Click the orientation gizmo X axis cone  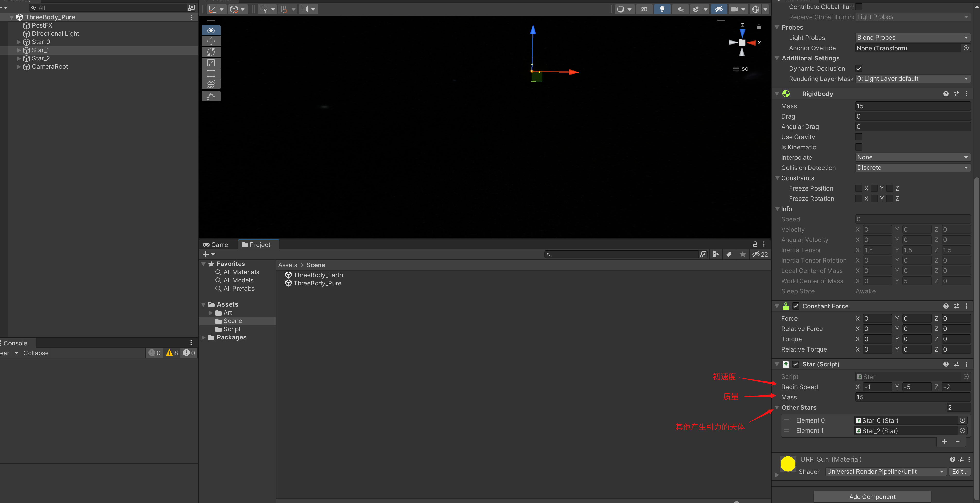pyautogui.click(x=751, y=43)
